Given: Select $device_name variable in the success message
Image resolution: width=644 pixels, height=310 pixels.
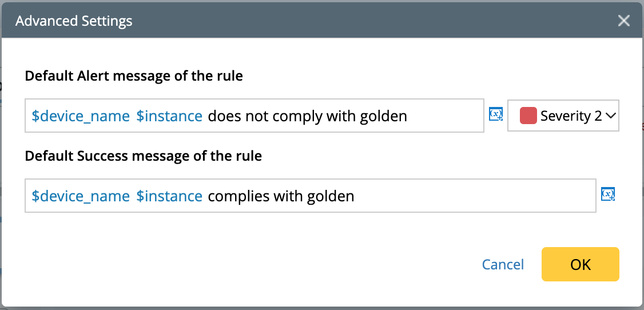Looking at the screenshot, I should [81, 196].
